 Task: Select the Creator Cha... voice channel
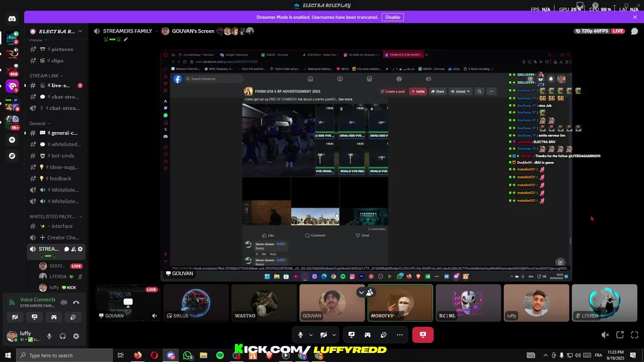tap(56, 237)
